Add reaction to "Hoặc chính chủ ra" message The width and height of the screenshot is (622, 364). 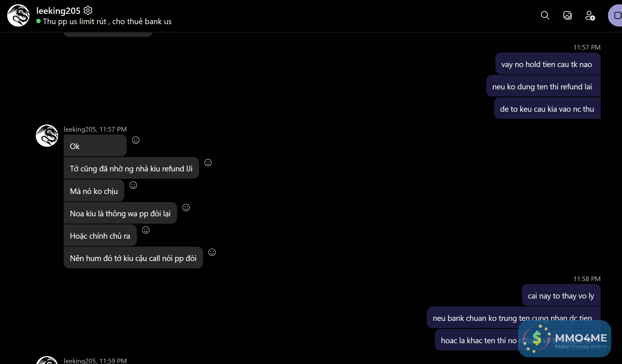146,230
